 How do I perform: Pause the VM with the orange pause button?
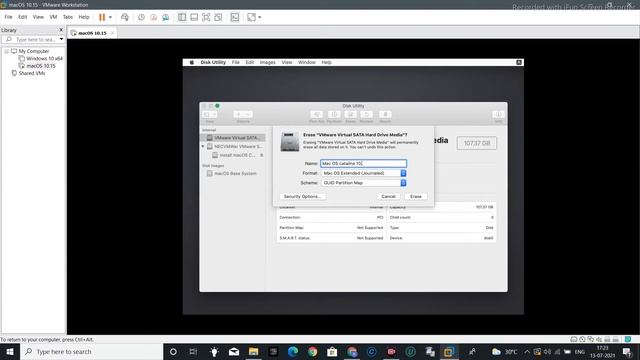(x=102, y=17)
